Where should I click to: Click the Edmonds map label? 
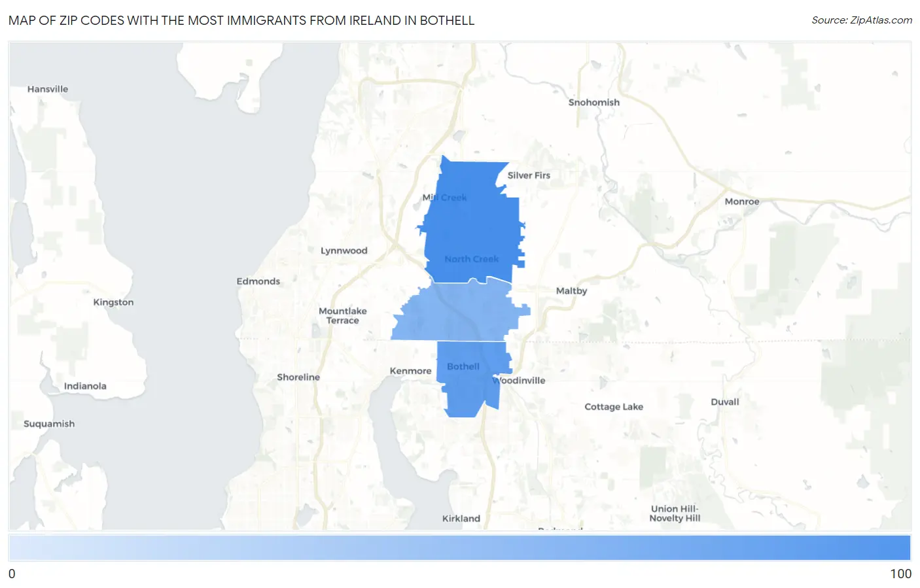[x=258, y=281]
